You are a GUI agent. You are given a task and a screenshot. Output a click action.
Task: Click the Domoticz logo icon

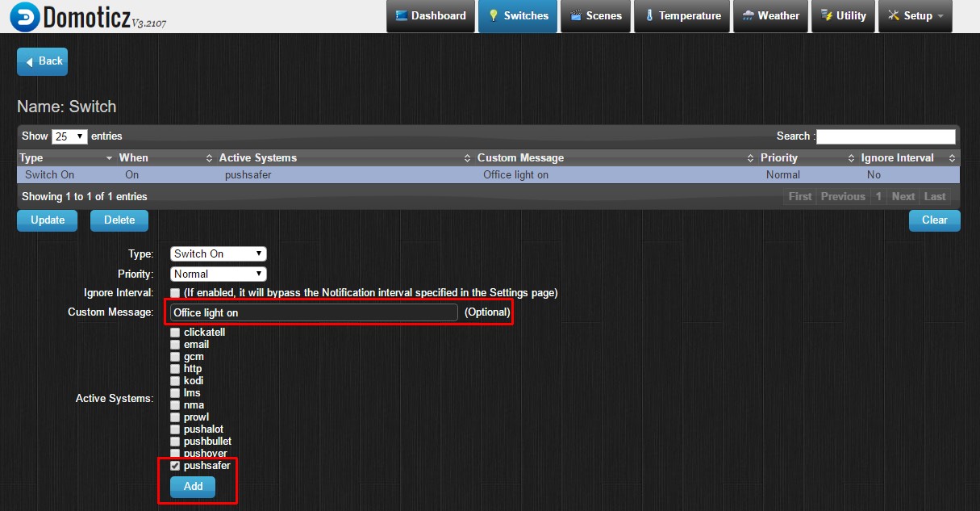tap(25, 16)
